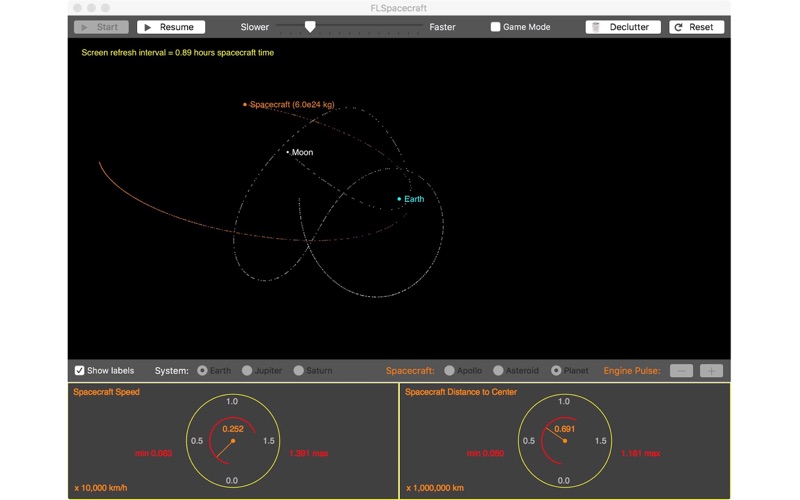Click the Distance to Center gauge dial
Viewport: 800px width, 500px height.
[x=564, y=440]
